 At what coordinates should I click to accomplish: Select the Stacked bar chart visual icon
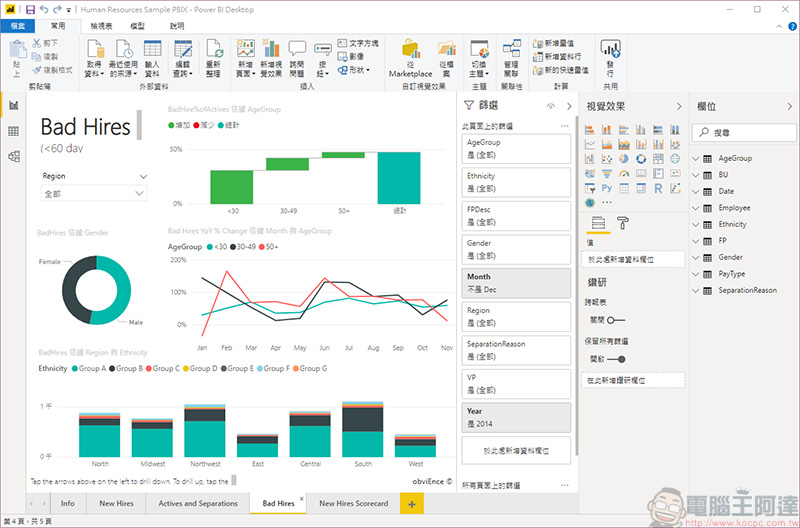coord(590,130)
